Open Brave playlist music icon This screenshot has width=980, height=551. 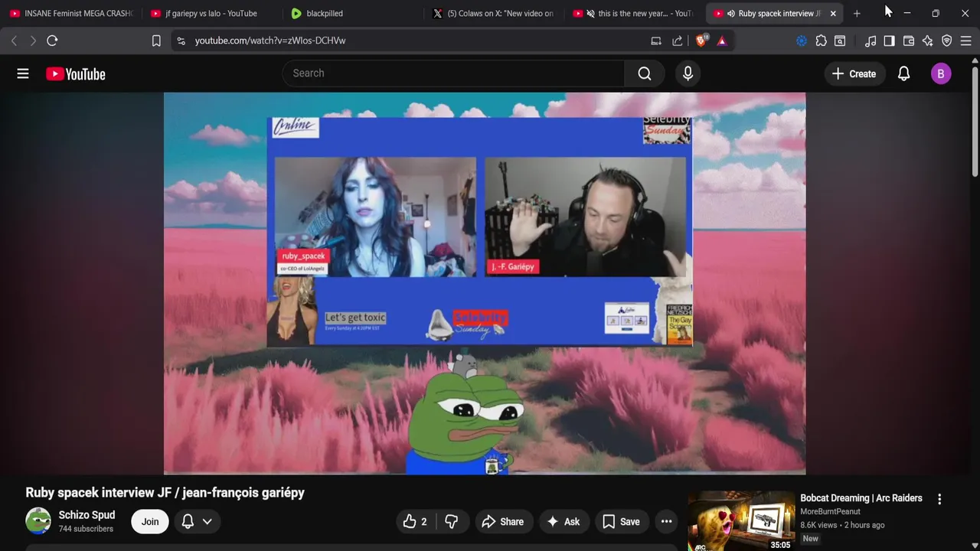871,41
